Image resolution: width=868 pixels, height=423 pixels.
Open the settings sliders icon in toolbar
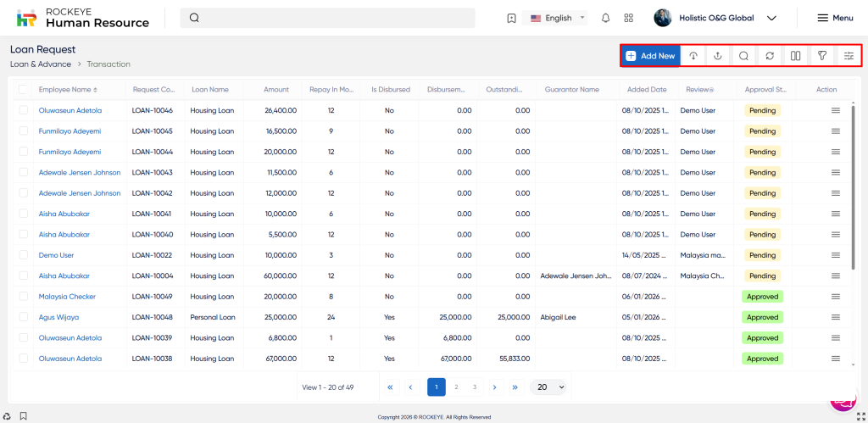849,56
